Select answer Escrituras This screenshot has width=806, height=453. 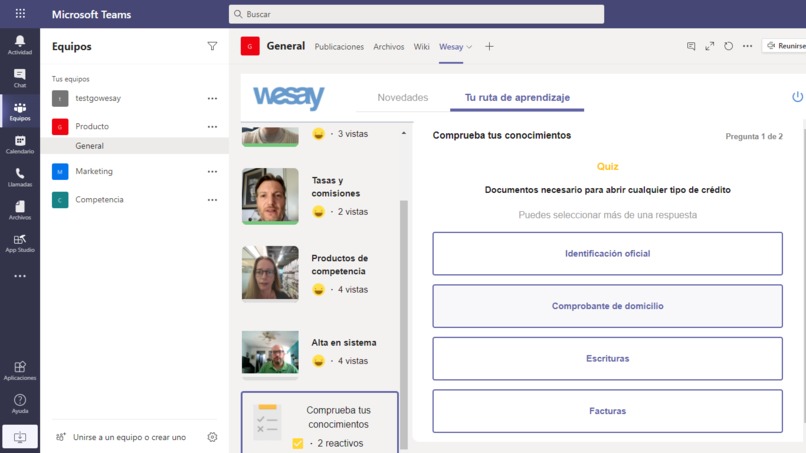pyautogui.click(x=607, y=358)
